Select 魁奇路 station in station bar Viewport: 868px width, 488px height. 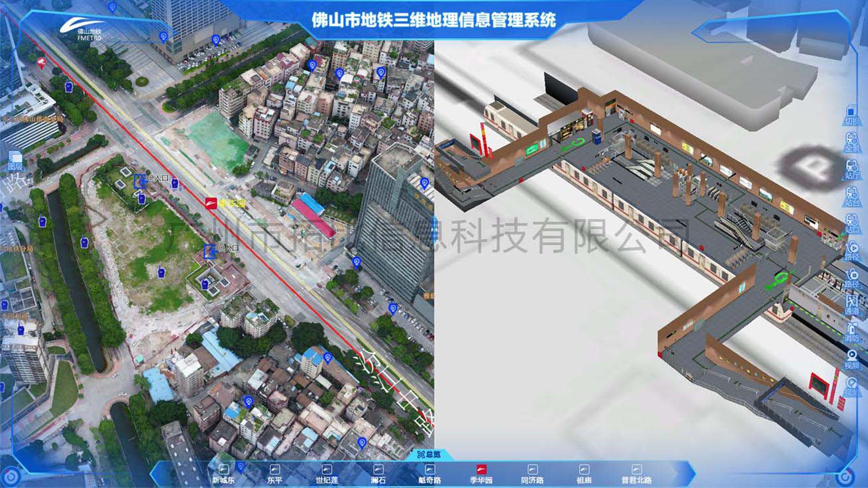click(x=430, y=475)
